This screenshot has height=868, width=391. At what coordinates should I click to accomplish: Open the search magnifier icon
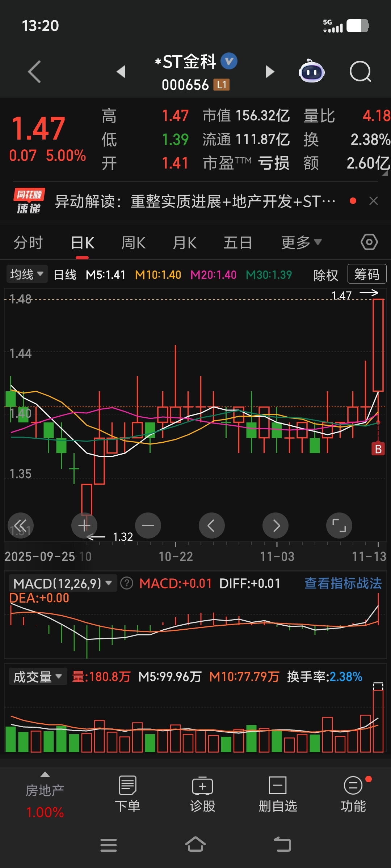360,72
